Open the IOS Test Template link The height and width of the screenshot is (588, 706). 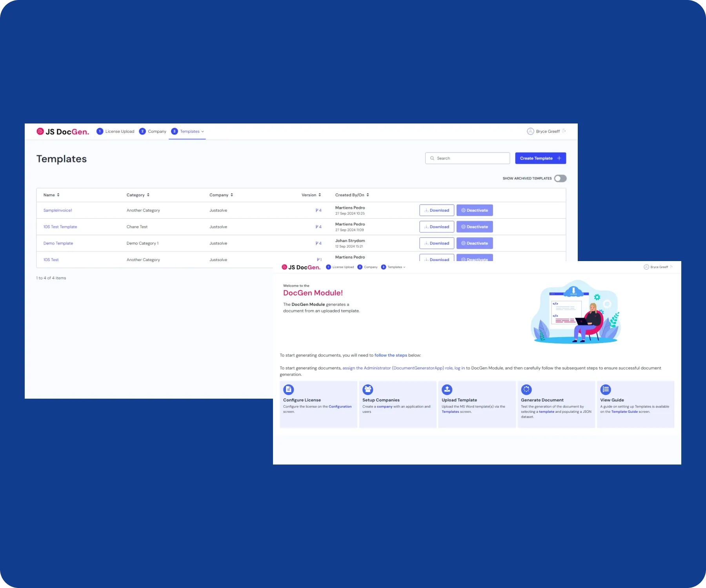tap(60, 227)
